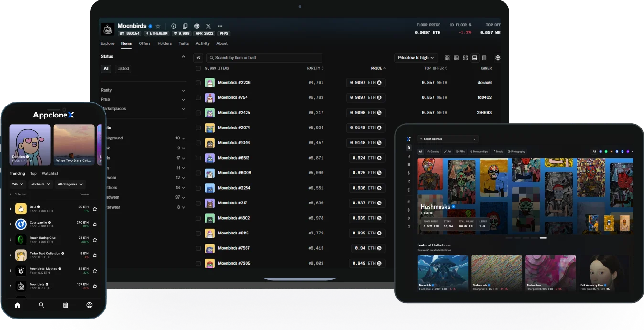The width and height of the screenshot is (644, 330).
Task: Tap the calendar icon in phone bottom bar
Action: click(65, 305)
